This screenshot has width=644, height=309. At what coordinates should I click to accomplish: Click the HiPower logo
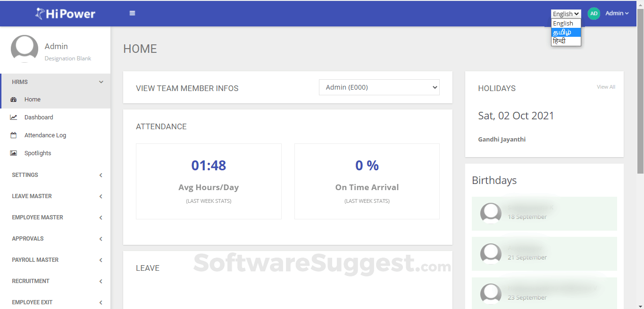pyautogui.click(x=66, y=14)
